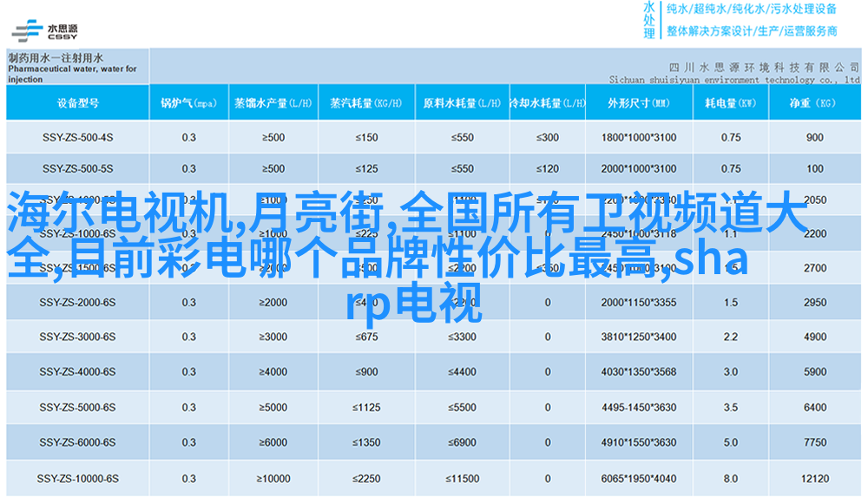The width and height of the screenshot is (868, 504).
Task: Click dimension cell 4910*1550*3630
Action: point(639,442)
